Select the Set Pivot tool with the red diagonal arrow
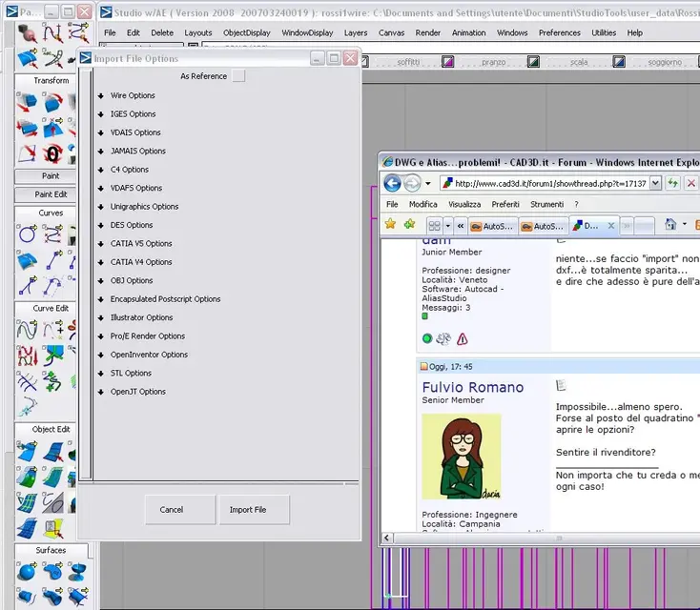The height and width of the screenshot is (610, 700). click(28, 153)
